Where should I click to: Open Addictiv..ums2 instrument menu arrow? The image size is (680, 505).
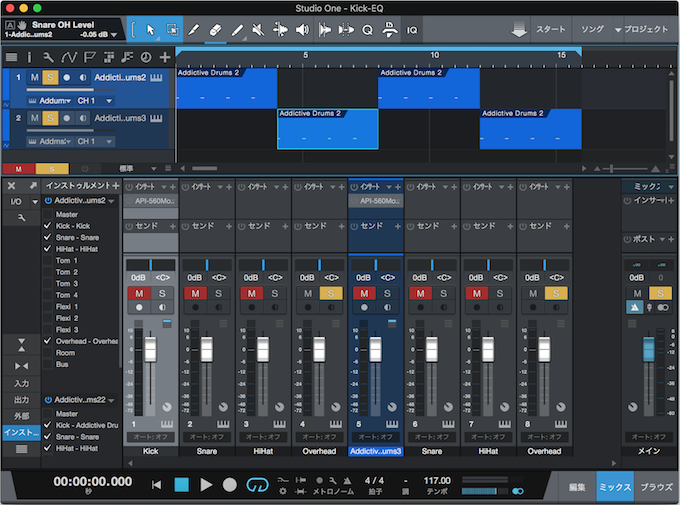[111, 201]
